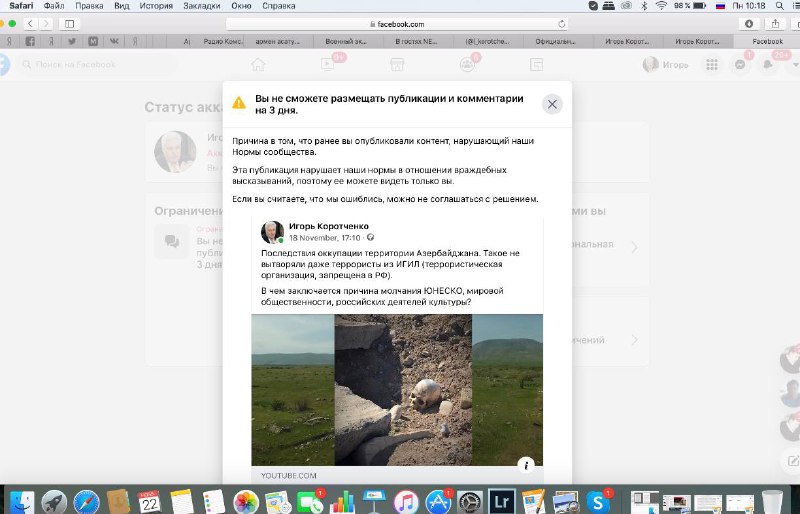The height and width of the screenshot is (514, 800).
Task: Open the Facebook menu grid icon
Action: tap(712, 65)
